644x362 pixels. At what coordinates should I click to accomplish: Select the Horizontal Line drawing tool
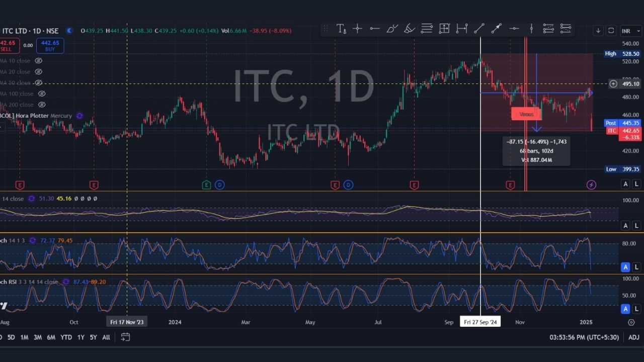pos(375,29)
